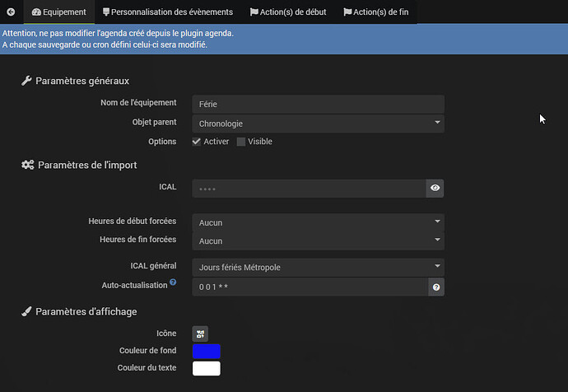
Task: Open the Objet parent dropdown
Action: [318, 124]
